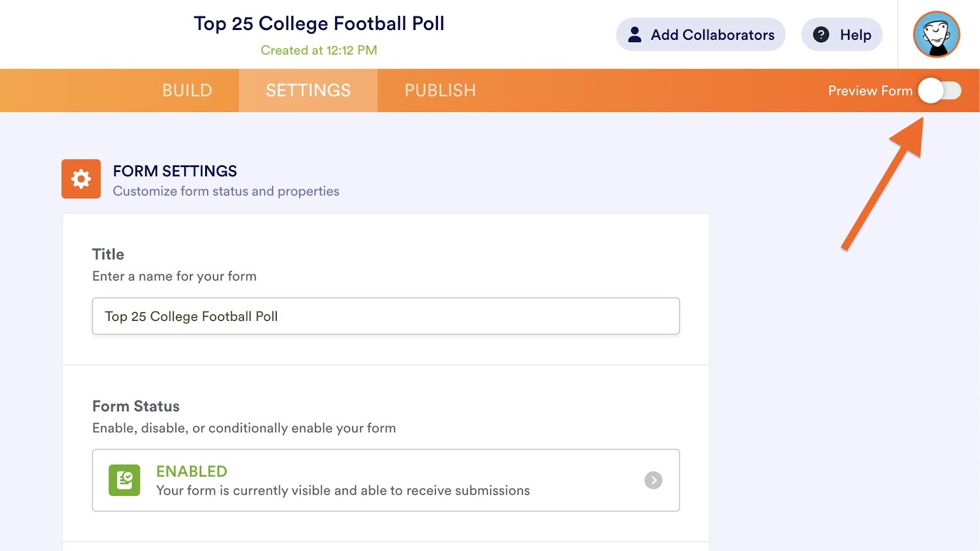Image resolution: width=980 pixels, height=551 pixels.
Task: Click the form name in the header
Action: 318,23
